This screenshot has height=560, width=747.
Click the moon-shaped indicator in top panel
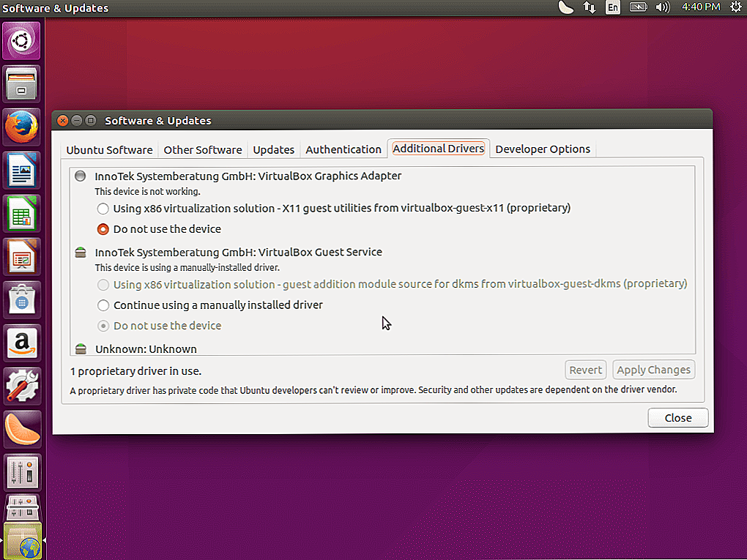(565, 7)
